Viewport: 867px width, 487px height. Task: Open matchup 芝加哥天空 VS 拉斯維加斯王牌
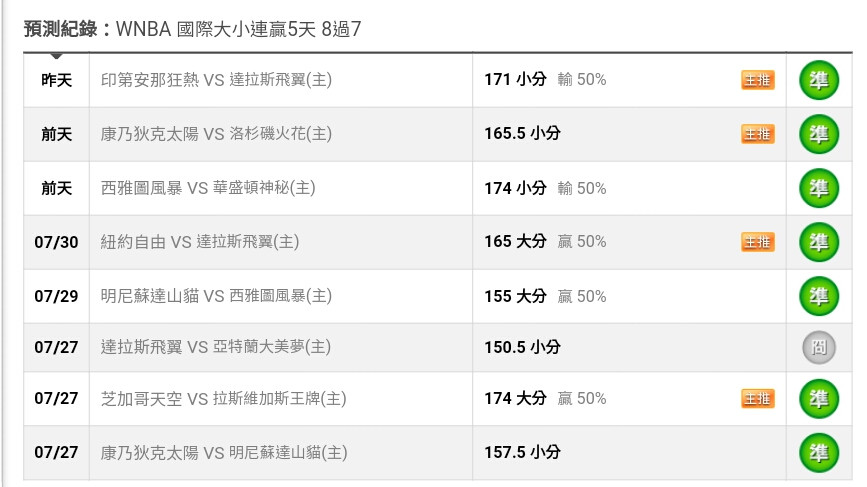pos(223,399)
